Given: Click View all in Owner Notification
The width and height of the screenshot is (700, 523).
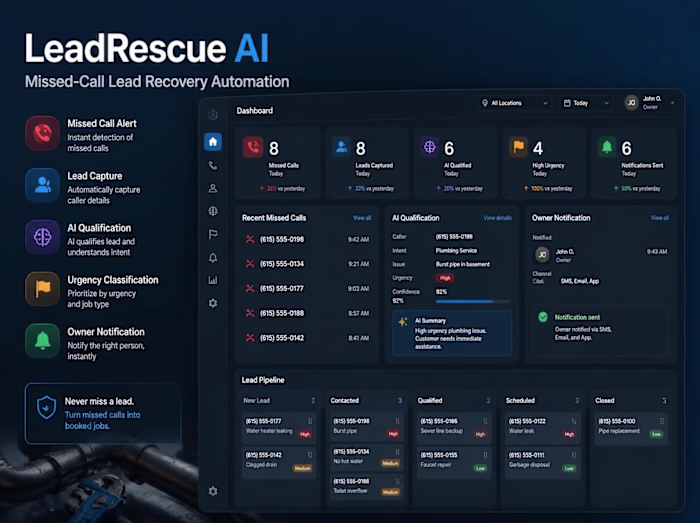Looking at the screenshot, I should [659, 218].
